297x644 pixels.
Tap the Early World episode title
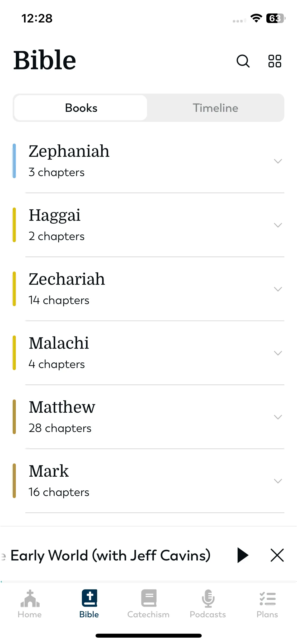coord(110,555)
